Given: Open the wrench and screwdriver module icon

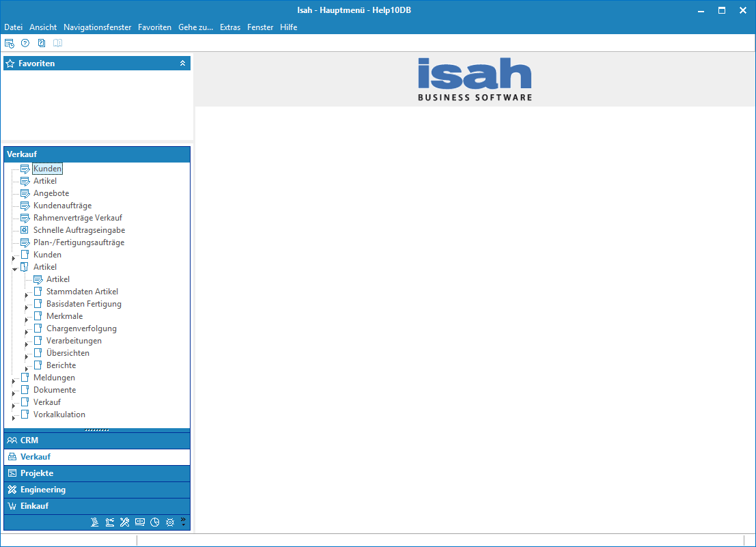Looking at the screenshot, I should [125, 522].
